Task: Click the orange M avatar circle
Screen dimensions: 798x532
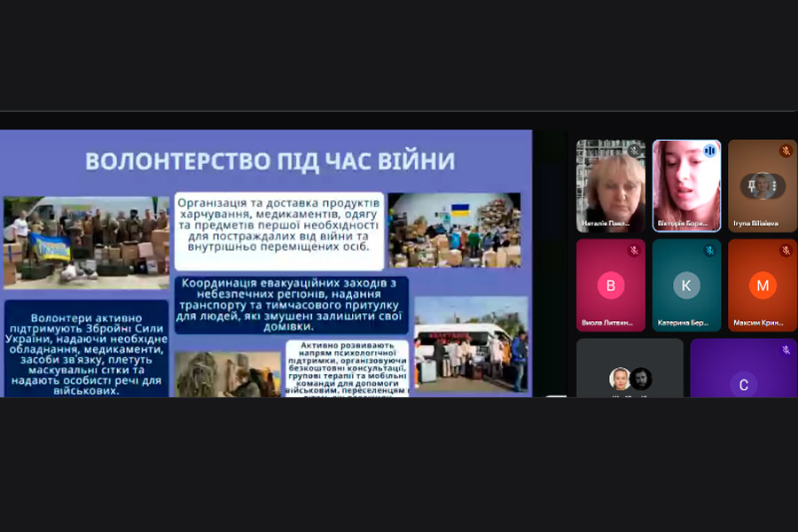Action: pos(763,286)
